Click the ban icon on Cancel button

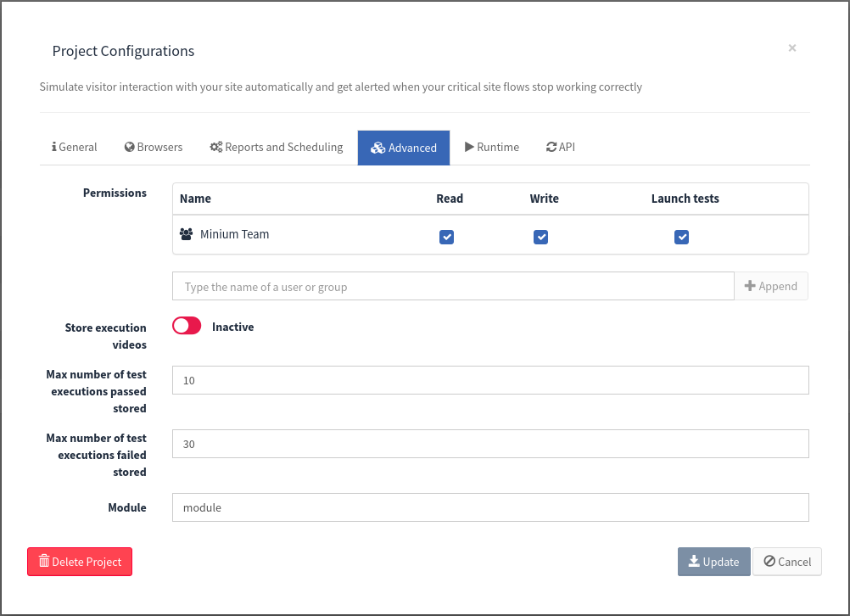click(x=769, y=561)
